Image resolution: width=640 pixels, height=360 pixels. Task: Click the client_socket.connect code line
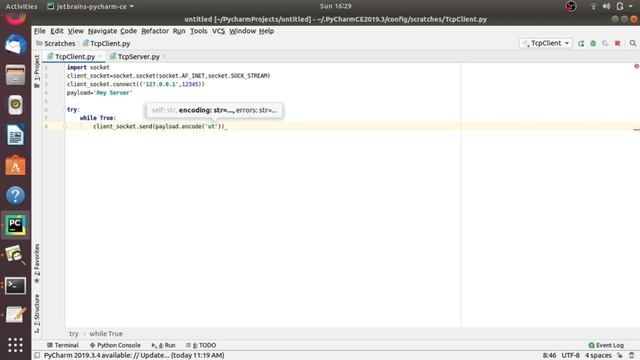point(136,84)
